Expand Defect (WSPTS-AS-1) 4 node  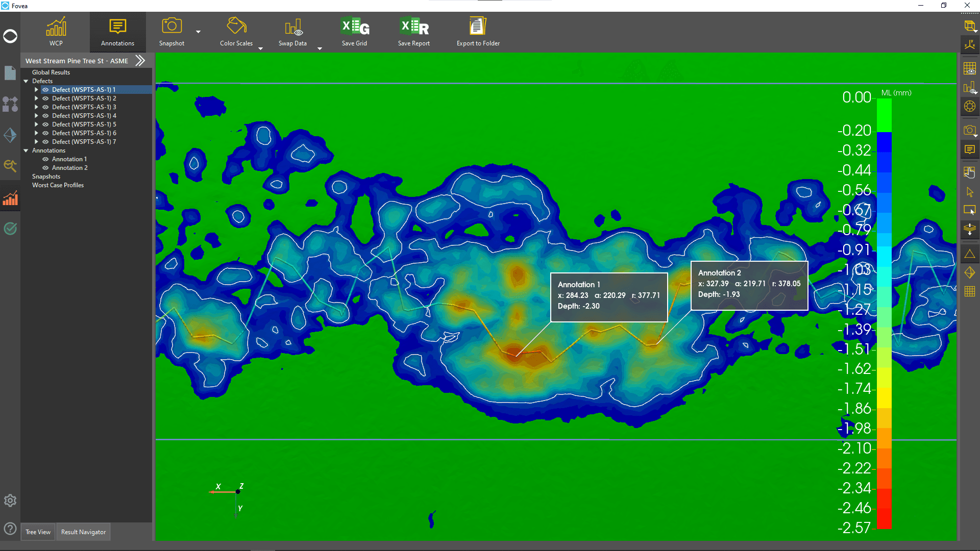click(x=36, y=116)
